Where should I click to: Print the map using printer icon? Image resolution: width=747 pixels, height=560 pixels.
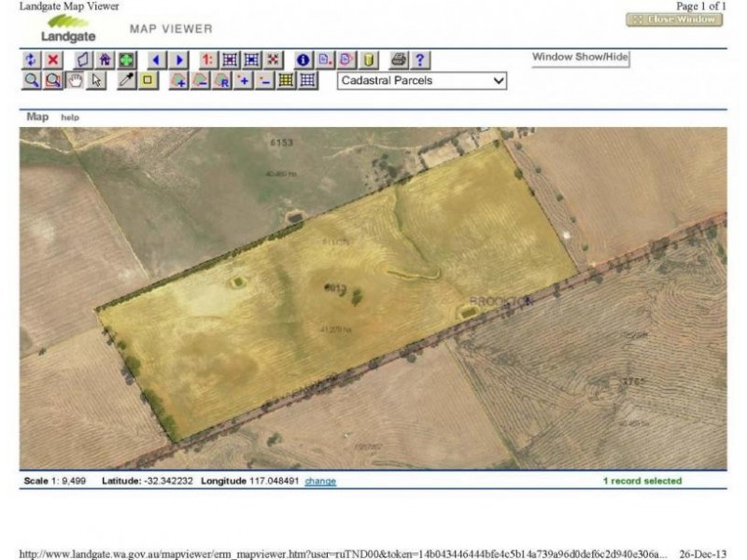[x=399, y=60]
